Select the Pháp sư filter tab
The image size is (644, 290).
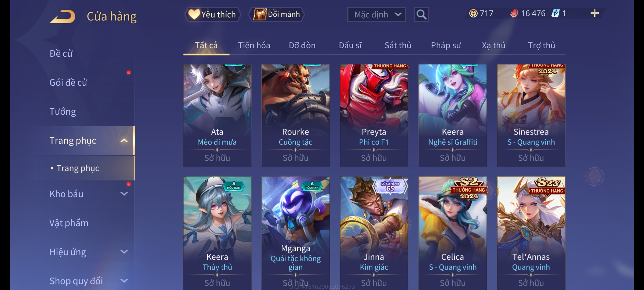click(x=446, y=46)
